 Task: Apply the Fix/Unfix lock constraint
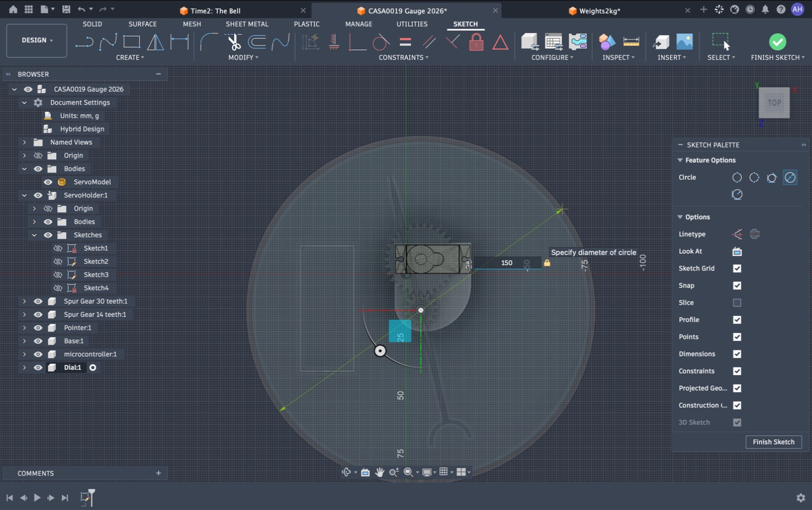476,42
